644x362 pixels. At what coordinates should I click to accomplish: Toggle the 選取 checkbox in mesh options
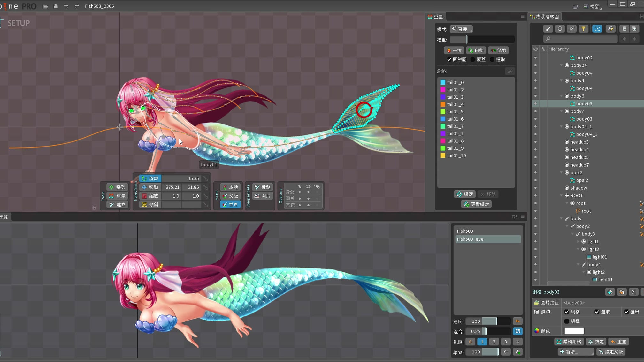[x=597, y=312]
